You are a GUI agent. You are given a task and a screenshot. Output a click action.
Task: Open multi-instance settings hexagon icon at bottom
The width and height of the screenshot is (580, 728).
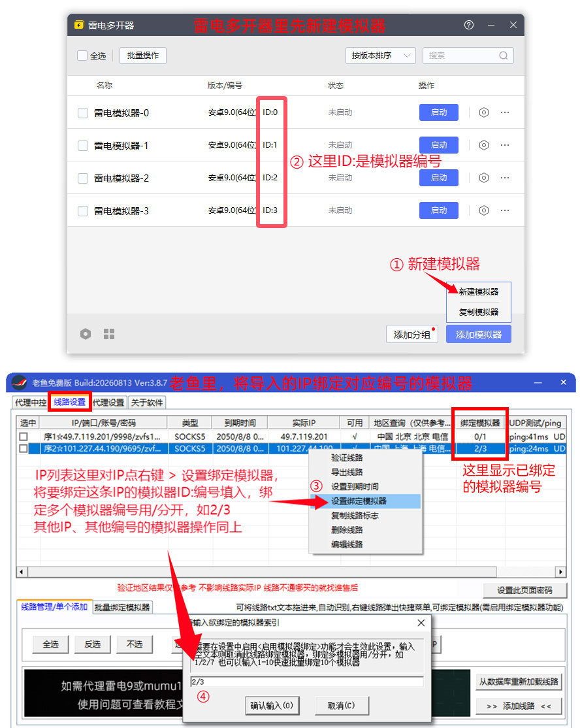click(86, 334)
